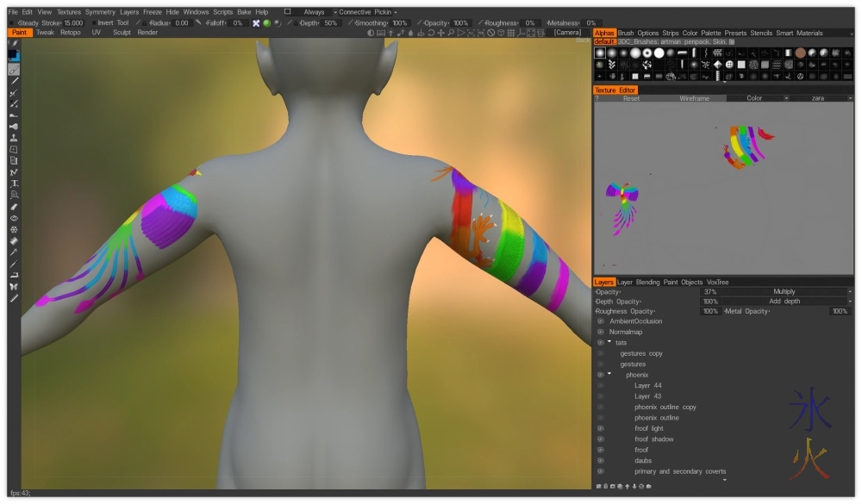Image resolution: width=862 pixels, height=504 pixels.
Task: Select the Text tool in left toolbar
Action: (x=14, y=184)
